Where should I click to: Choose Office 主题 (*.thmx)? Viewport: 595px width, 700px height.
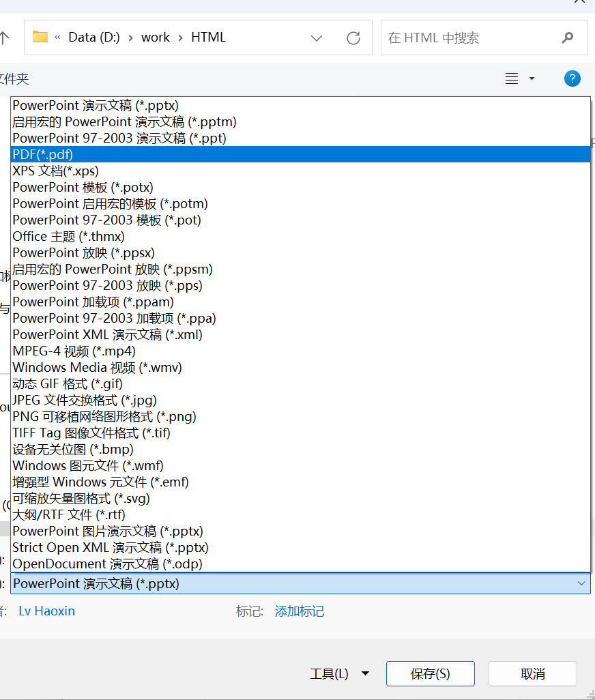[x=300, y=236]
